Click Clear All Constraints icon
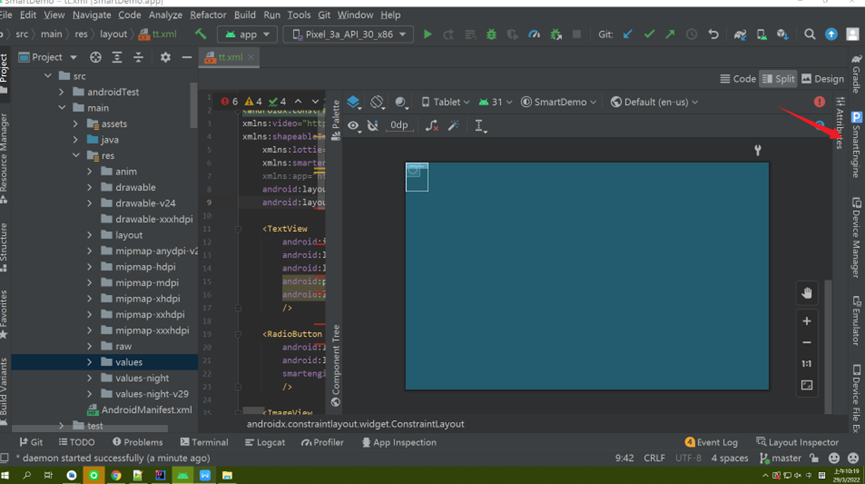The height and width of the screenshot is (484, 865). (431, 126)
